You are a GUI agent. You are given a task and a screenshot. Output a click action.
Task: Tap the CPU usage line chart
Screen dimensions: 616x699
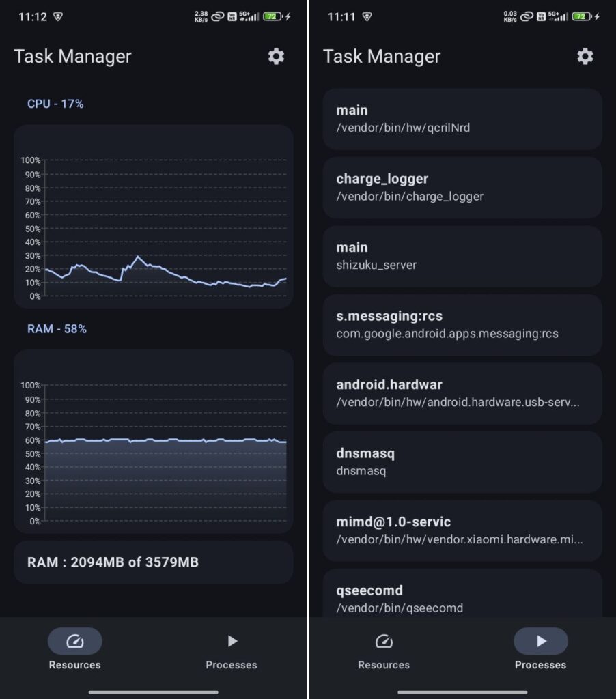pos(154,216)
